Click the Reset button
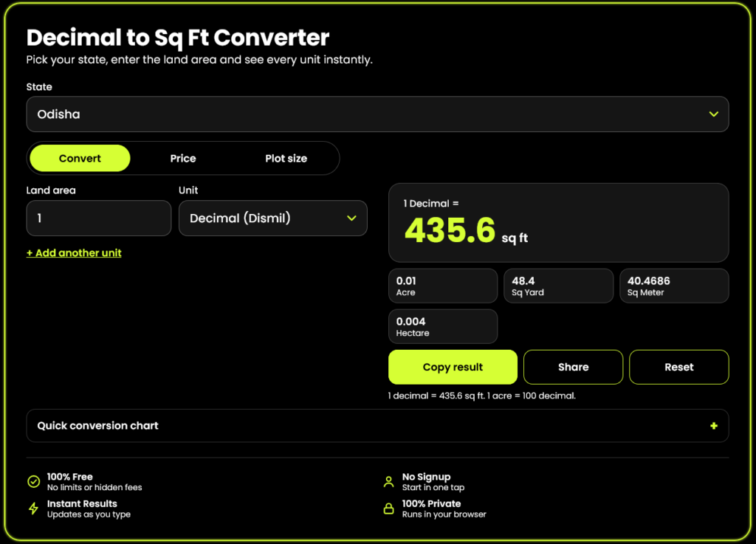This screenshot has width=756, height=544. 679,367
